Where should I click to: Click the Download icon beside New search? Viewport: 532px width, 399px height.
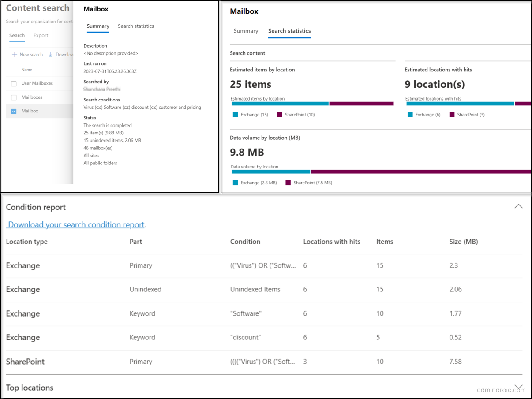pos(50,54)
